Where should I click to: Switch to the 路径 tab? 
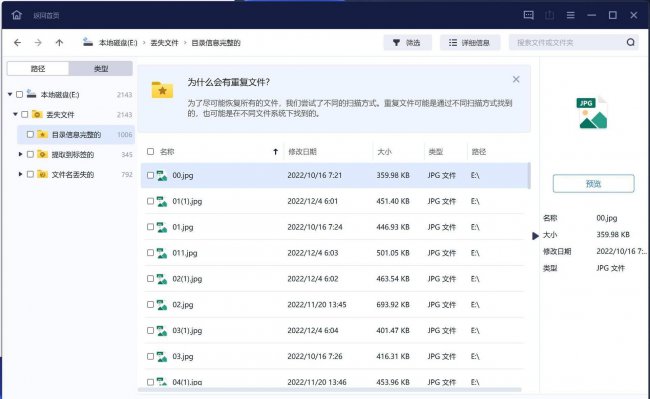[x=38, y=69]
